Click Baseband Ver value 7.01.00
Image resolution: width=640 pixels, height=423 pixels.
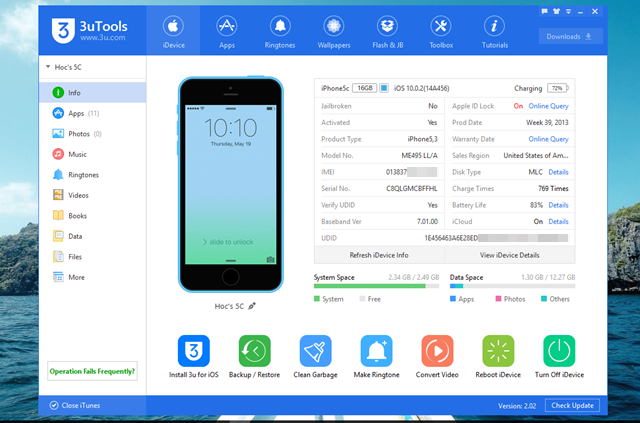(427, 221)
